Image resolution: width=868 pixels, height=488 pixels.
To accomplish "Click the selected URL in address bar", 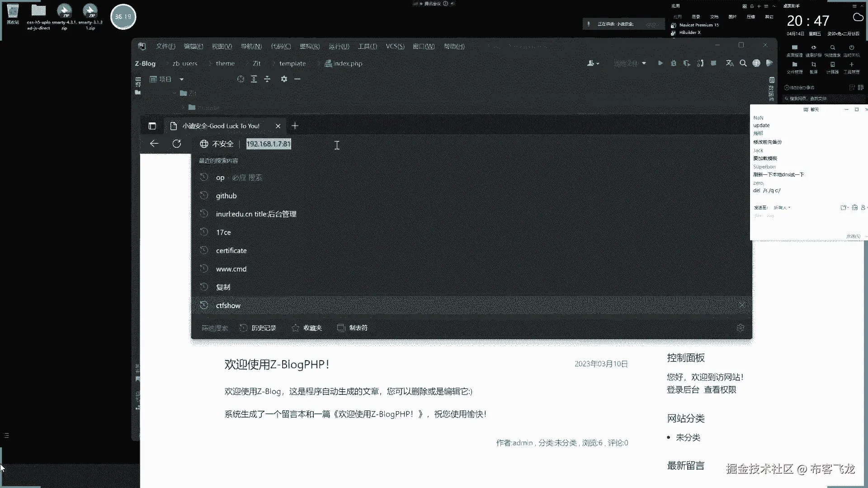I will pyautogui.click(x=269, y=144).
